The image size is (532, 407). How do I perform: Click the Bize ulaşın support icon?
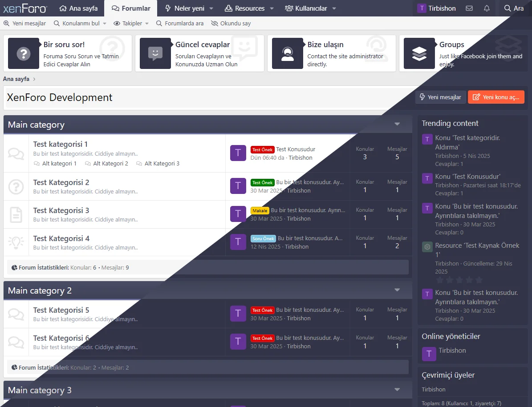tap(287, 53)
